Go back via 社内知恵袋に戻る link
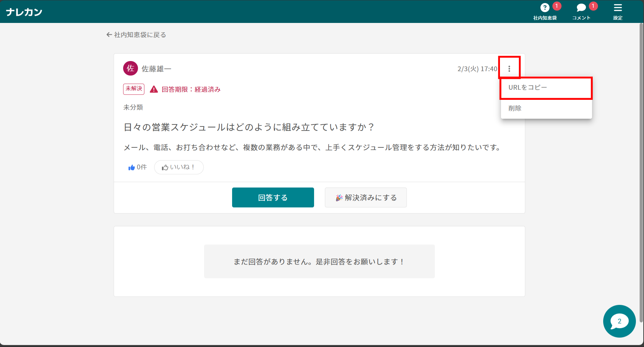 pos(136,35)
